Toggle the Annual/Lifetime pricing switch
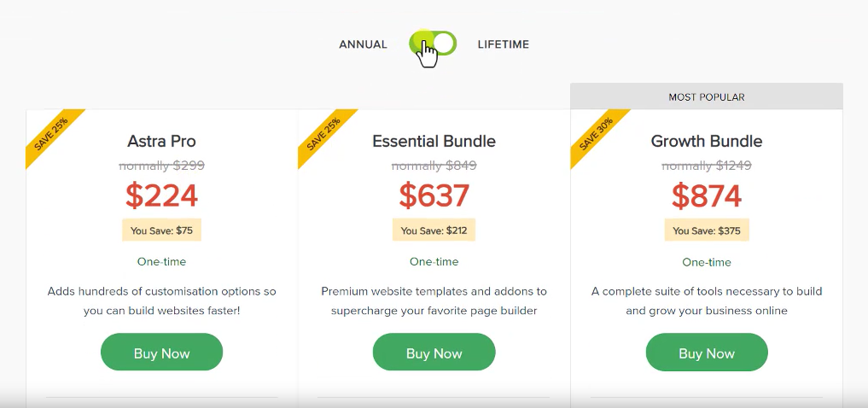This screenshot has height=408, width=868. 434,44
